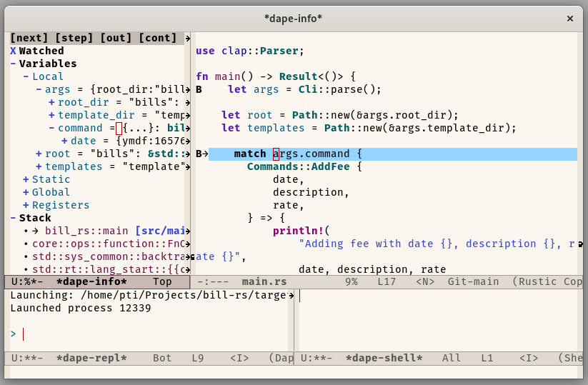Collapse the Local scope
588x385 pixels.
click(26, 76)
